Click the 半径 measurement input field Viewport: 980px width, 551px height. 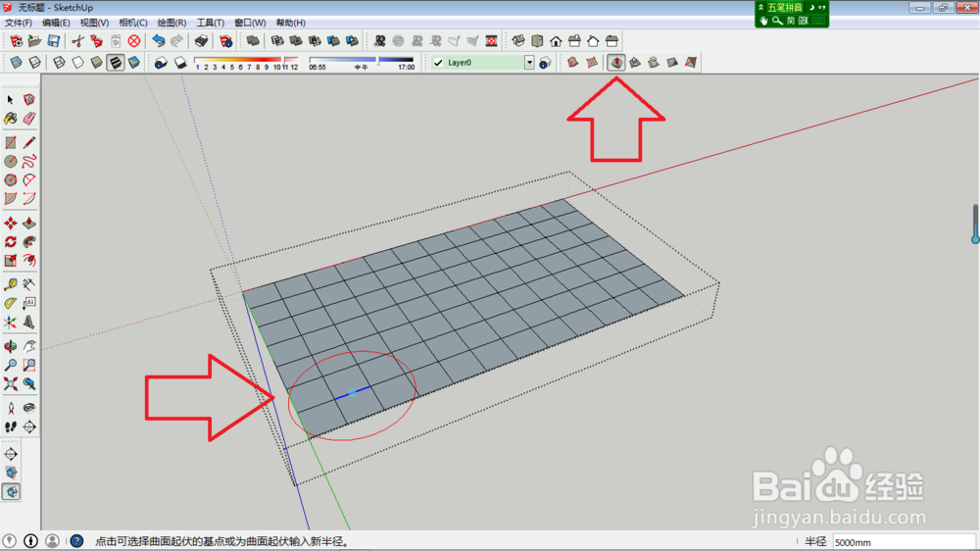coord(904,542)
